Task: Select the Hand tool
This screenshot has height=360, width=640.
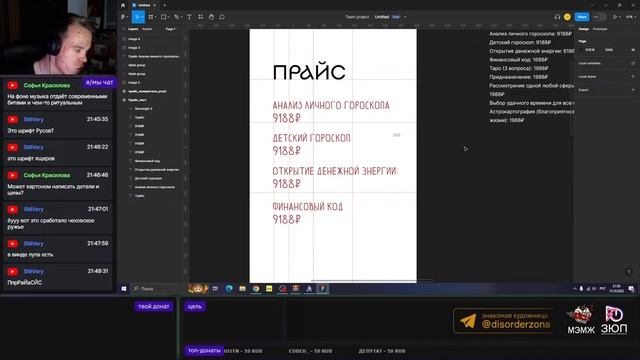Action: point(211,17)
